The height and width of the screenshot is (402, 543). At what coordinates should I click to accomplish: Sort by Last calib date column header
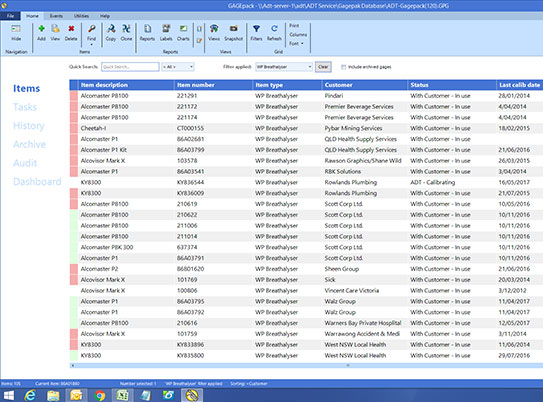tap(519, 85)
